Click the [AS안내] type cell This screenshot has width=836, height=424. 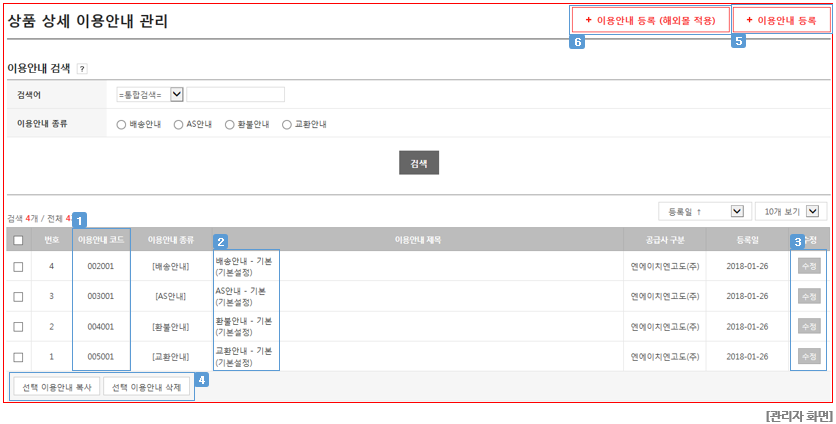171,296
